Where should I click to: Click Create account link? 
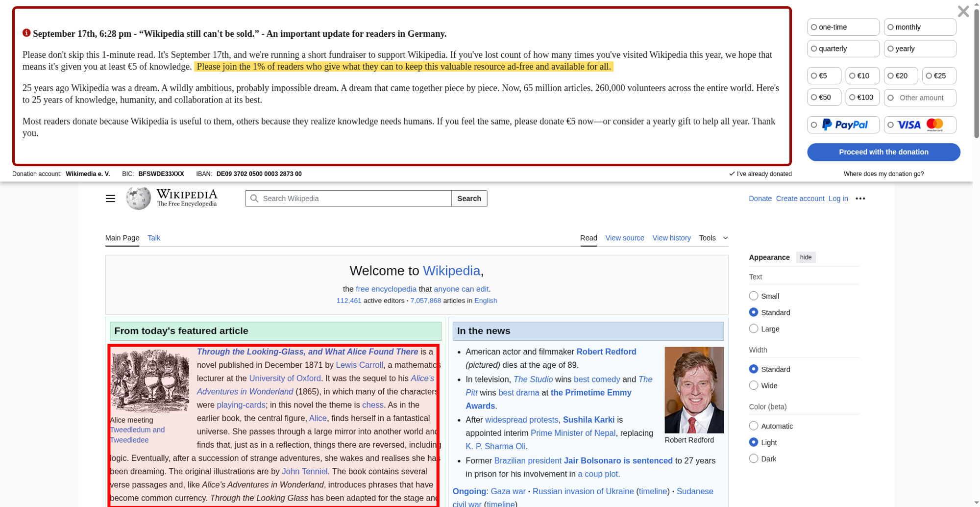click(800, 199)
